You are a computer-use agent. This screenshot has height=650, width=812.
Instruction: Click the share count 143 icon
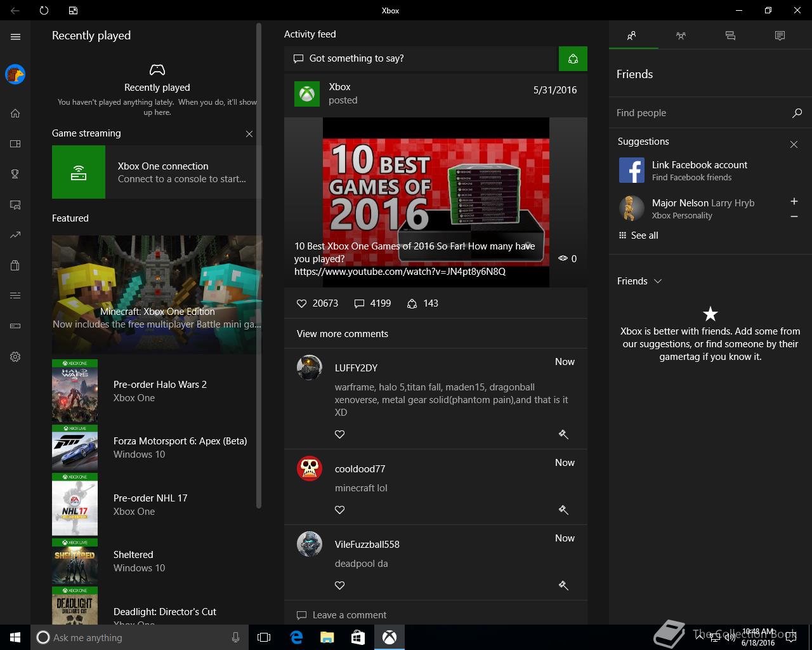click(x=412, y=303)
